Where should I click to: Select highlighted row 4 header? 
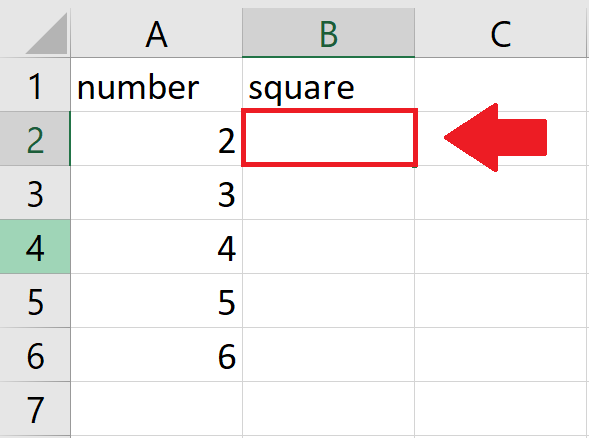35,247
